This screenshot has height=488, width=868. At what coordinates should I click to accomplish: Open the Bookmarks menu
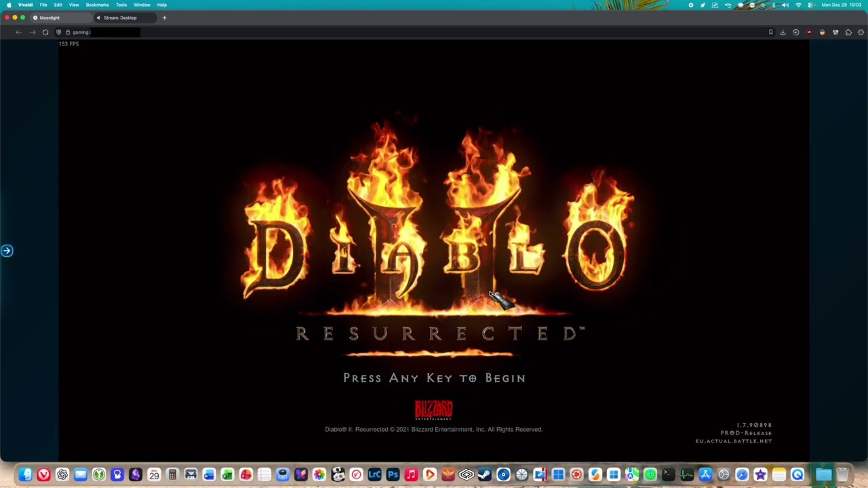97,5
